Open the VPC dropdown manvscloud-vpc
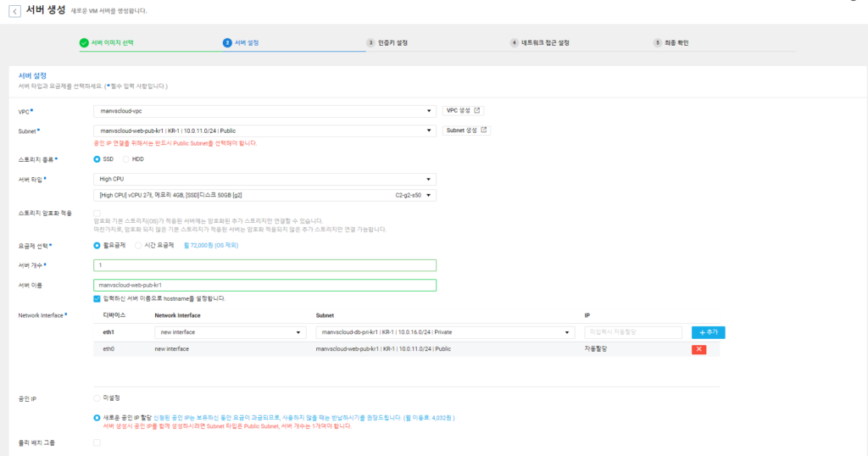Image resolution: width=868 pixels, height=456 pixels. 264,111
